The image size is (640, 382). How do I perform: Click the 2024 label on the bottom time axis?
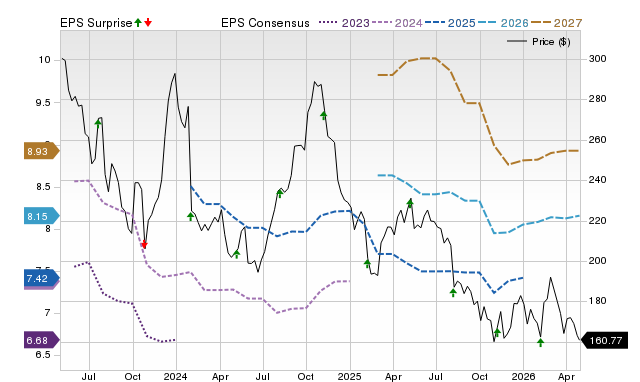coord(176,376)
